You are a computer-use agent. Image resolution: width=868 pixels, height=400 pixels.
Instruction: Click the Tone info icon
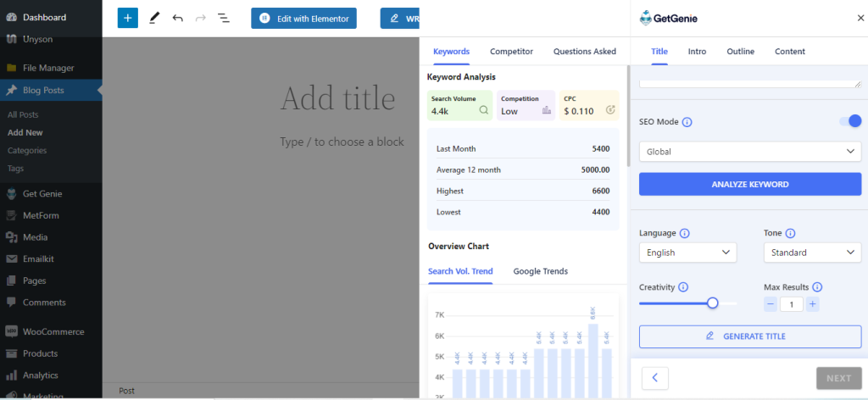click(x=791, y=233)
